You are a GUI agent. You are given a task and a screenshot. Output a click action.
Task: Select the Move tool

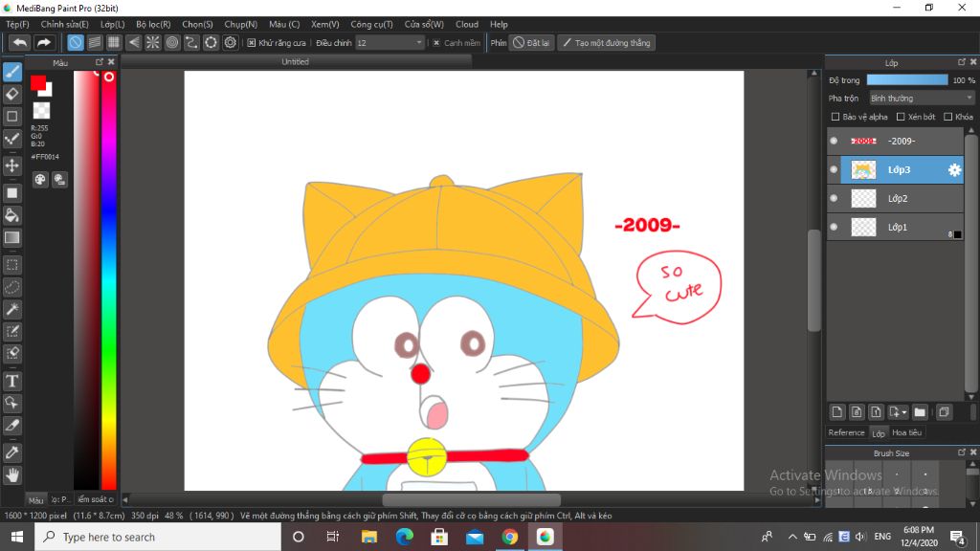12,165
